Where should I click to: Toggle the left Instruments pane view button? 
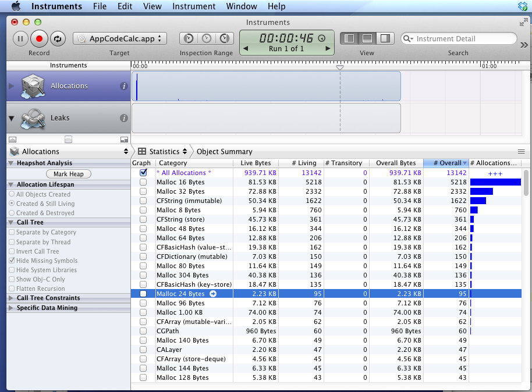tap(349, 38)
